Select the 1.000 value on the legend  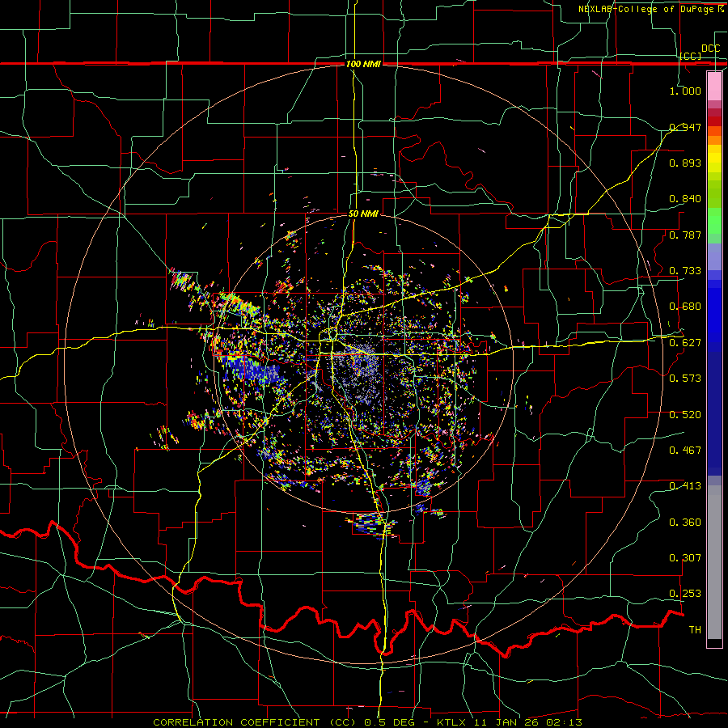685,91
